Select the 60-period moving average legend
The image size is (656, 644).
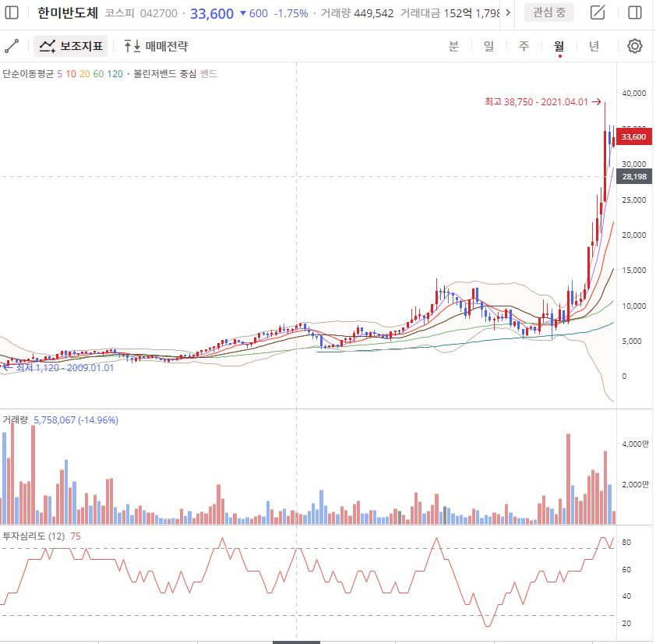98,74
